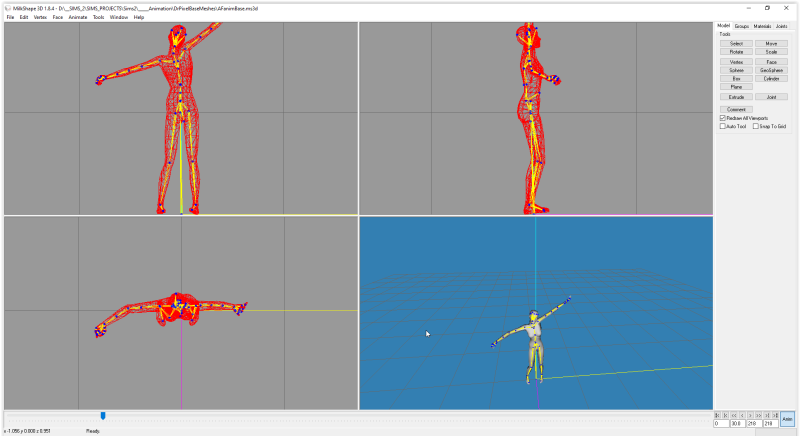The height and width of the screenshot is (436, 800).
Task: Step back one frame with < button
Action: coord(743,415)
